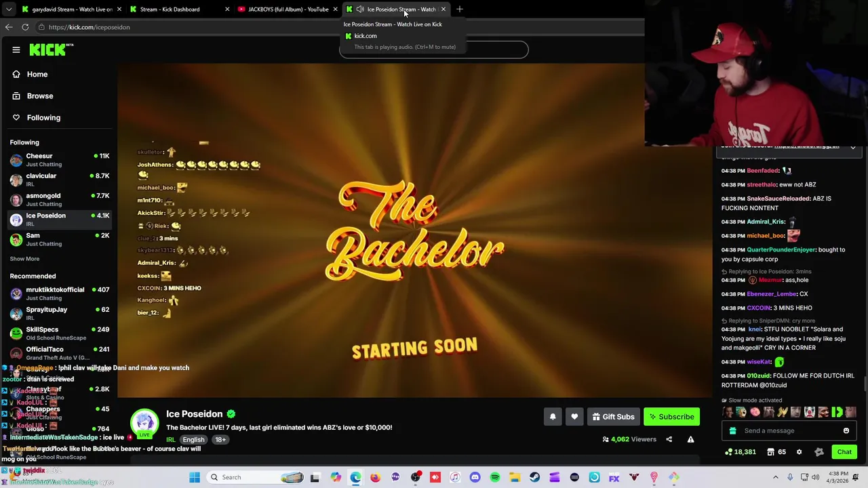Open Following in Kick sidebar
The height and width of the screenshot is (488, 868).
tap(43, 117)
